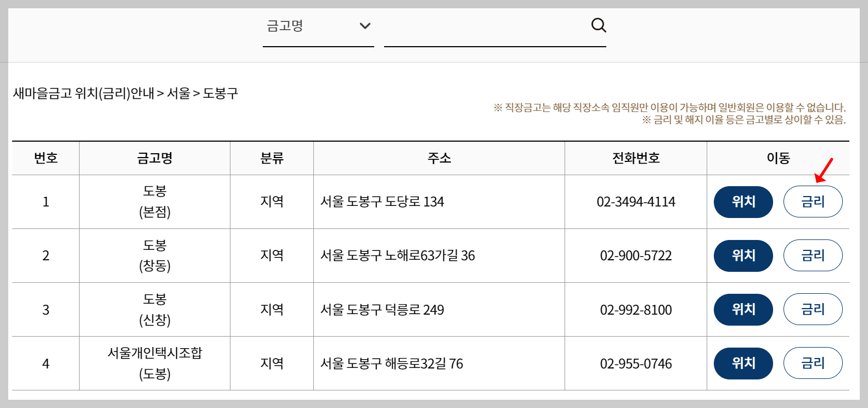Click the 금리 button for 도봉 (본점)
The height and width of the screenshot is (408, 868).
point(813,202)
